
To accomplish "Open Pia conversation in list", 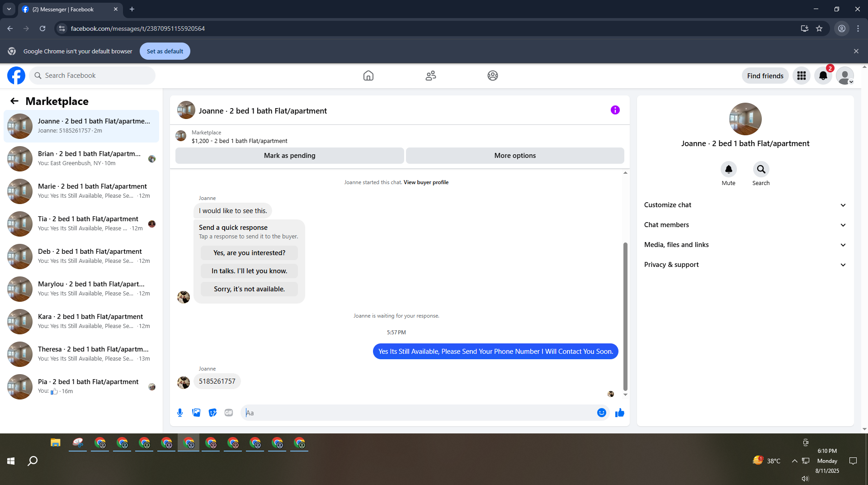I will [x=81, y=387].
